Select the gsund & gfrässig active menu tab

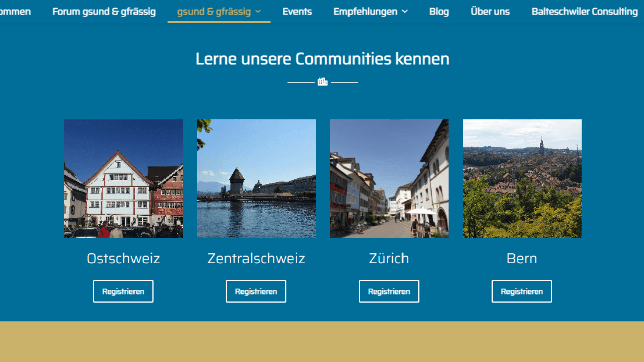point(219,12)
